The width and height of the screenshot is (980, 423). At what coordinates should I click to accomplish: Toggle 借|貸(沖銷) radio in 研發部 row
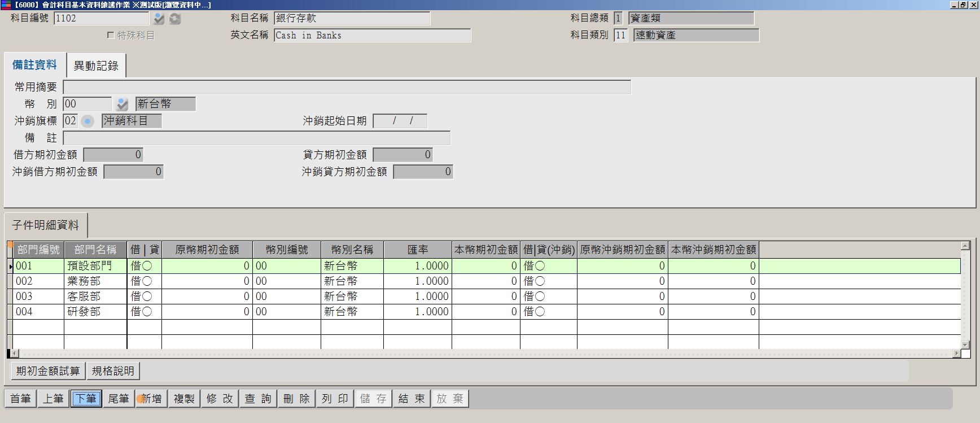(539, 312)
